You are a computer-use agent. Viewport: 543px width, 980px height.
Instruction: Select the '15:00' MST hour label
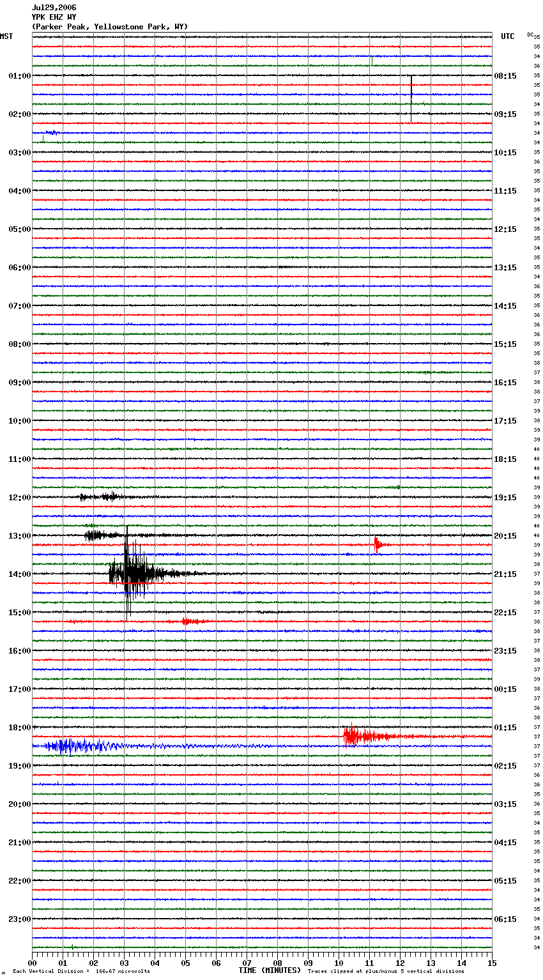pos(19,613)
